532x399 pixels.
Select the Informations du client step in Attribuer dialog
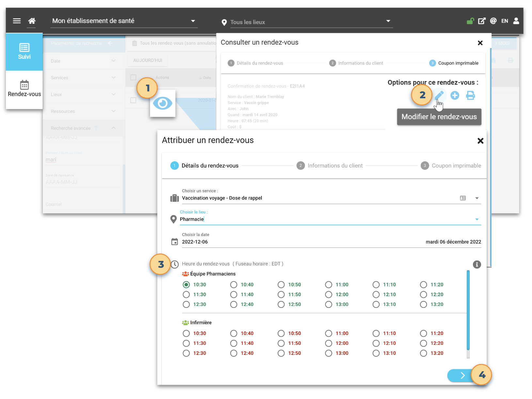(330, 166)
